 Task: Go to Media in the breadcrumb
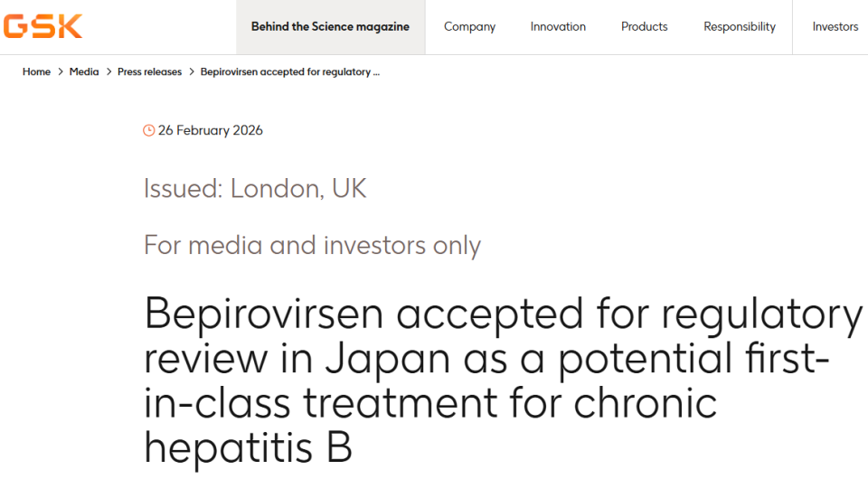(x=84, y=72)
